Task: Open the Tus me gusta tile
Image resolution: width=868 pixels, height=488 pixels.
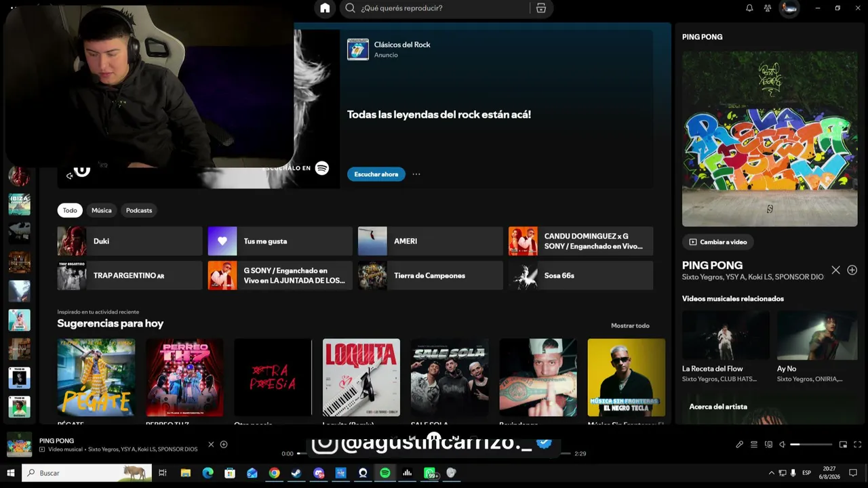Action: [x=280, y=241]
